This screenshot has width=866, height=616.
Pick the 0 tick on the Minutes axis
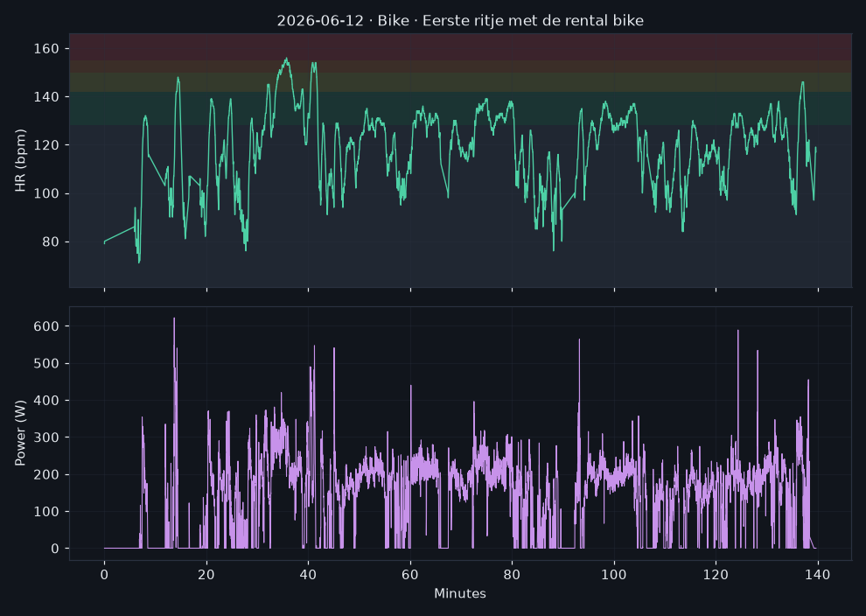tap(104, 575)
